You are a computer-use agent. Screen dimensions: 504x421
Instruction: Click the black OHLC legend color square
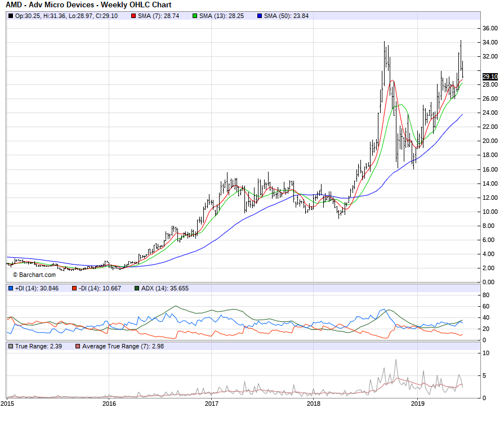(x=11, y=16)
